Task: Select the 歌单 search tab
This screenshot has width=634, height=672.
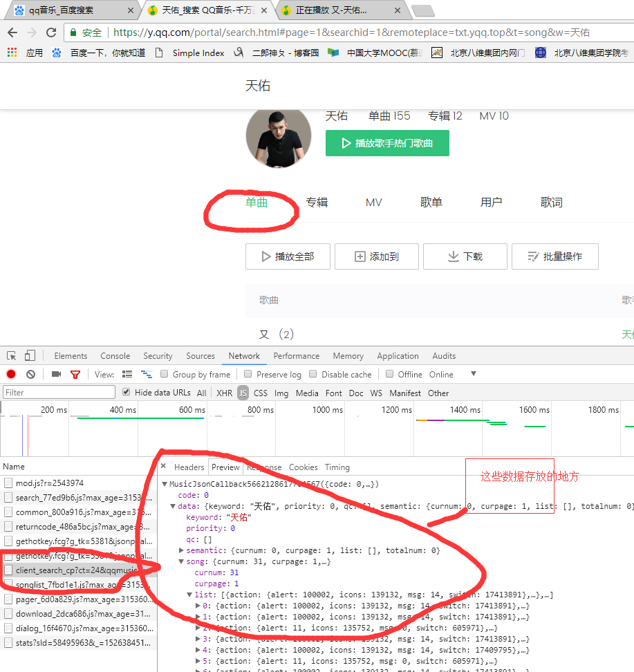Action: [x=431, y=203]
